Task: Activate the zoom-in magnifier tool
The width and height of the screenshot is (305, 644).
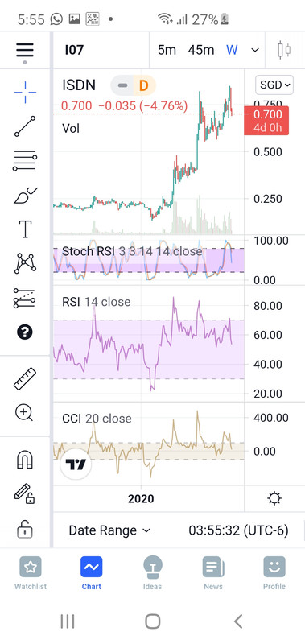Action: pos(24,412)
